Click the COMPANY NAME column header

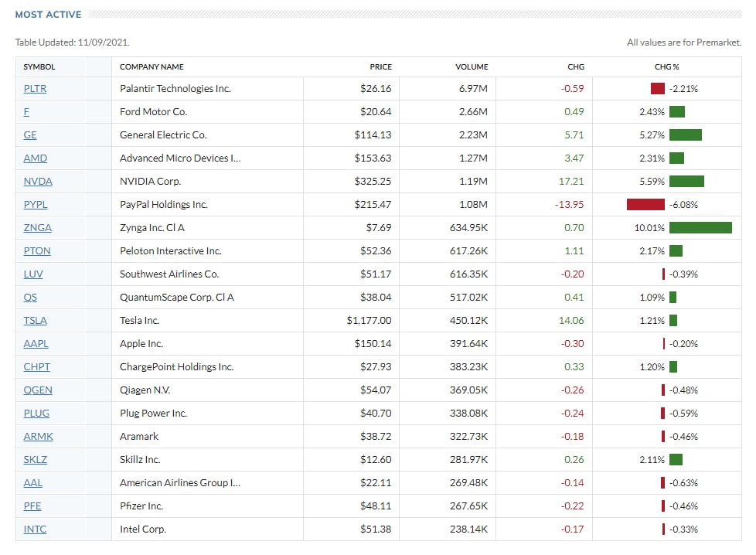pos(152,66)
